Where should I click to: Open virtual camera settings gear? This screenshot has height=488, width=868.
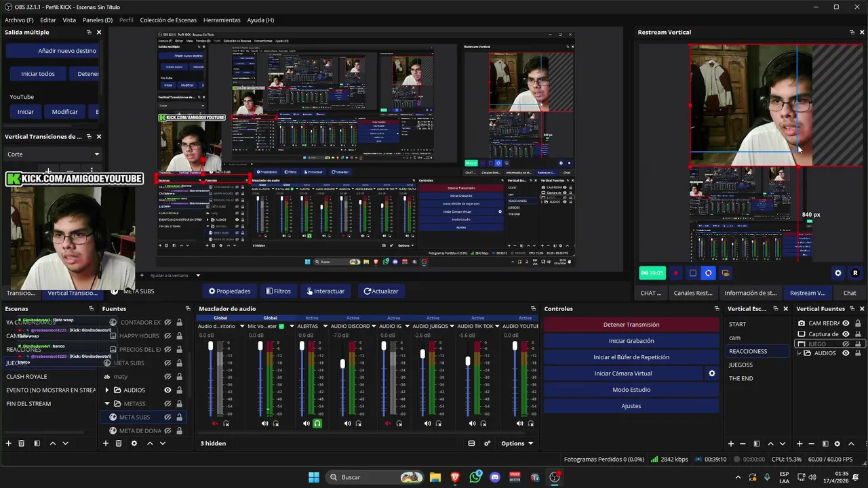pos(712,373)
